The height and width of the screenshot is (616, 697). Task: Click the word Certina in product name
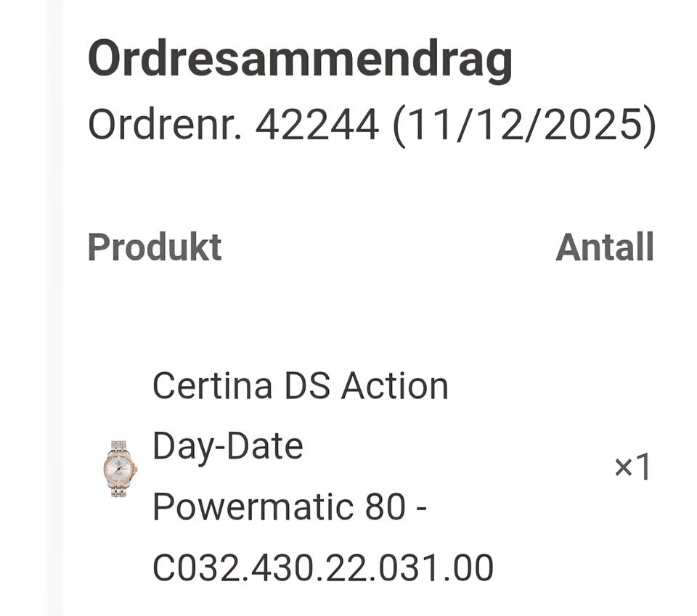click(213, 386)
